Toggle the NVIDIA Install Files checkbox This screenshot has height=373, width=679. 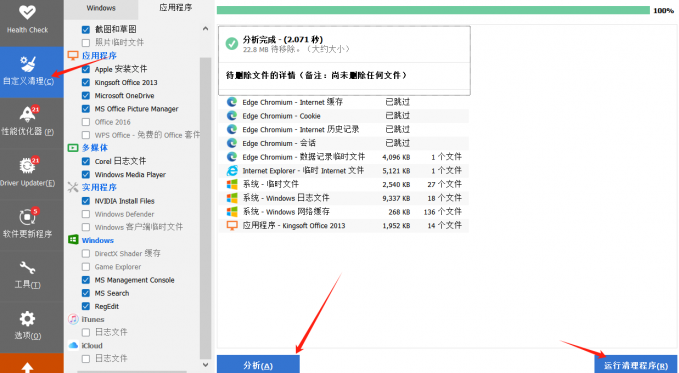86,201
